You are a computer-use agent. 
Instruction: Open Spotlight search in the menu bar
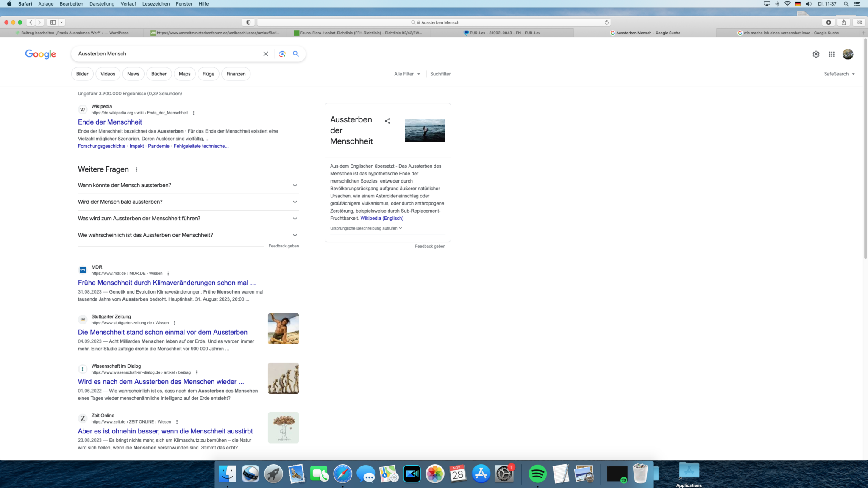pyautogui.click(x=846, y=4)
